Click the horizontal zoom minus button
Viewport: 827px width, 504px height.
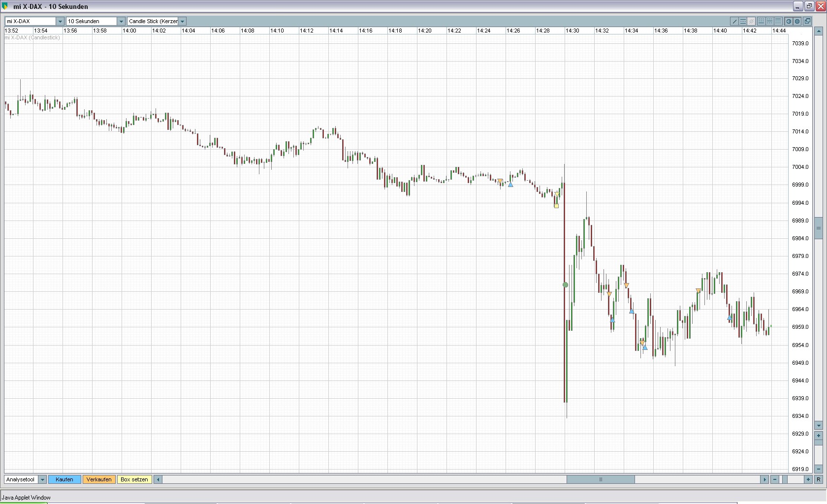[775, 479]
